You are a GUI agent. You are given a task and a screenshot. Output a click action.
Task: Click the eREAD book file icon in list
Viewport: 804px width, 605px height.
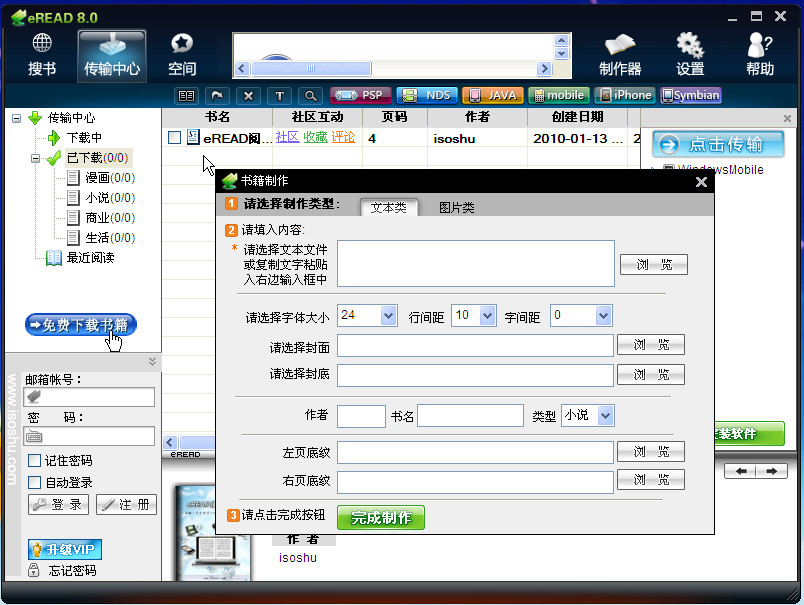[193, 137]
